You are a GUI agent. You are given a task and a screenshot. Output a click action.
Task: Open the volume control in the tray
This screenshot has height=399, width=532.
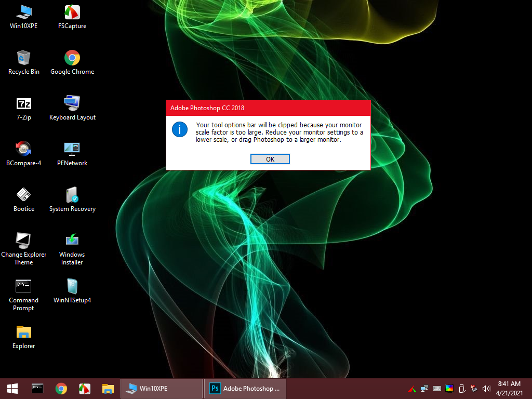click(486, 389)
